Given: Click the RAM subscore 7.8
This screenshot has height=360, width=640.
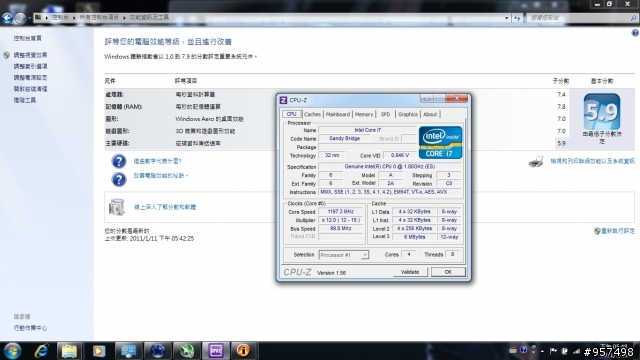Looking at the screenshot, I should point(561,107).
